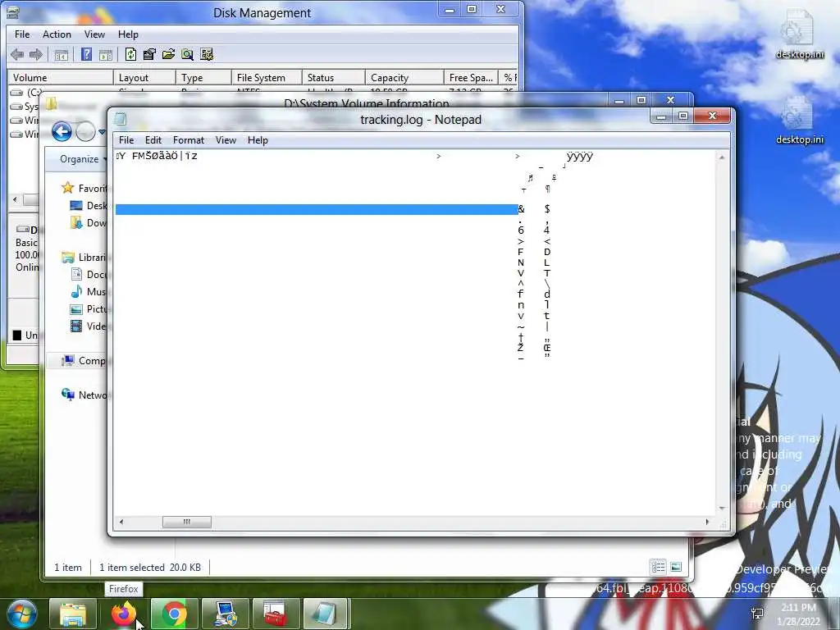
Task: Open Notepad File menu
Action: 126,140
